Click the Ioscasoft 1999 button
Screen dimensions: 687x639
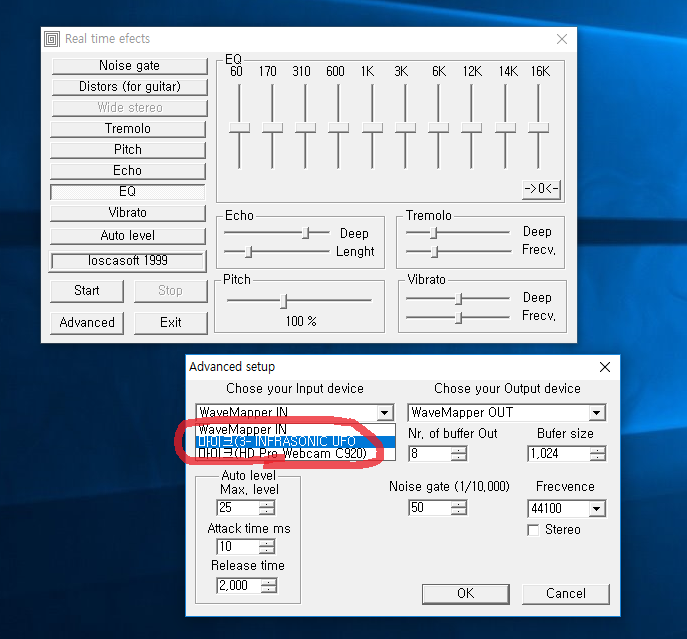pyautogui.click(x=127, y=261)
